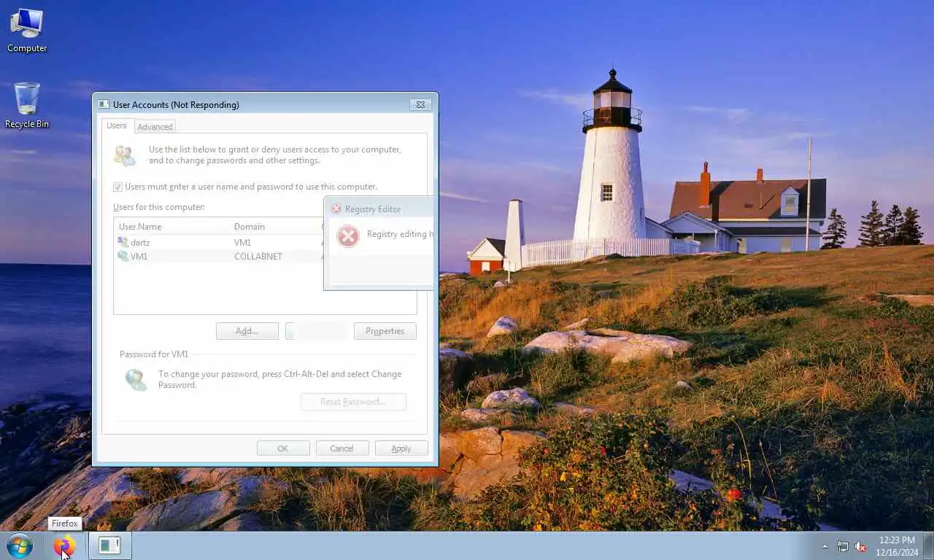
Task: Click the Apply button
Action: click(401, 448)
